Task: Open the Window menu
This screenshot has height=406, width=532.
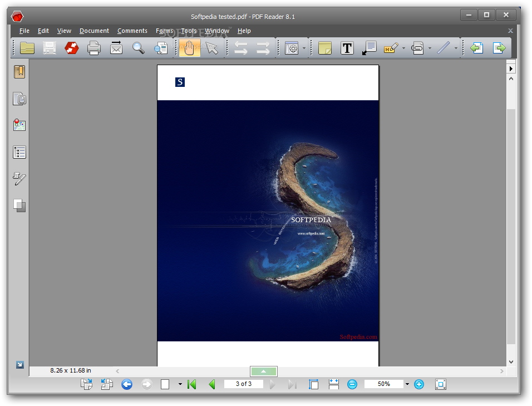Action: pos(217,31)
